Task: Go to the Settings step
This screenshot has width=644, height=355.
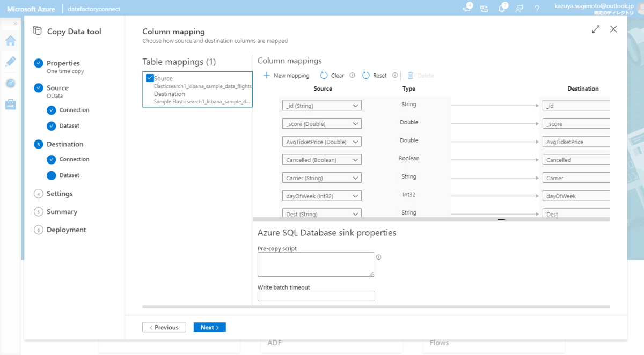Action: tap(60, 194)
